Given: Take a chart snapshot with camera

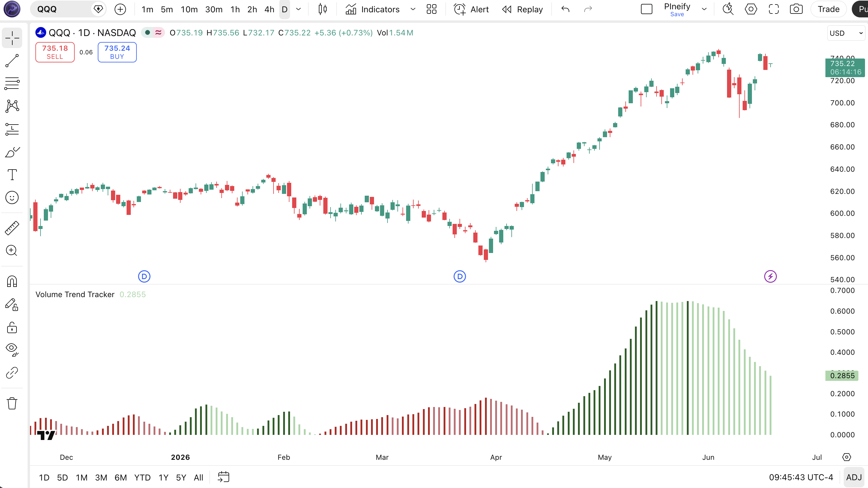Looking at the screenshot, I should tap(796, 9).
